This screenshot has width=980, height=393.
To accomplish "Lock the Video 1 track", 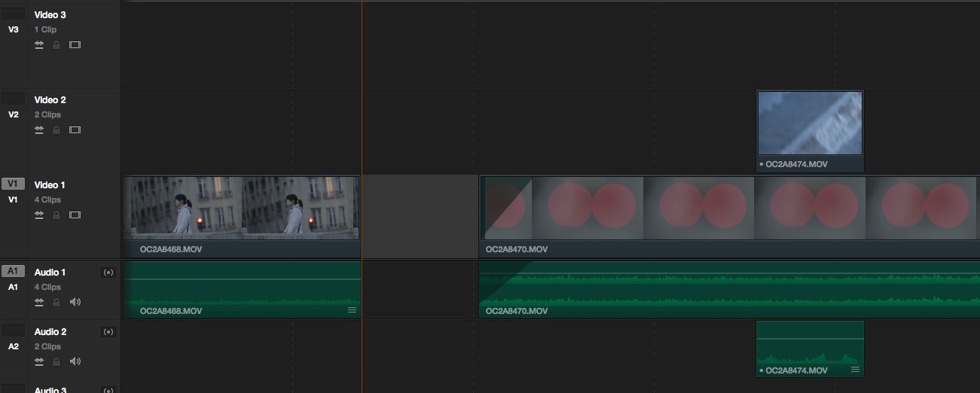I will (56, 215).
